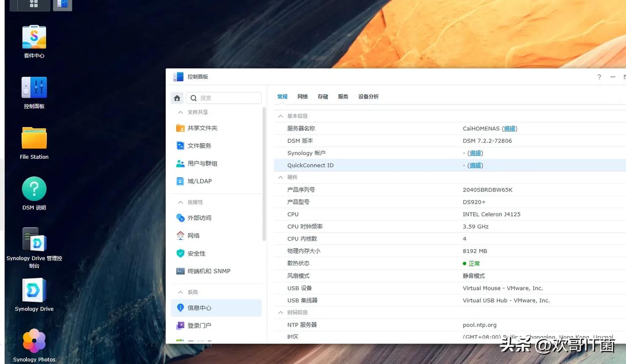Click the thermal status 正常 value
626x364 pixels.
click(x=474, y=263)
